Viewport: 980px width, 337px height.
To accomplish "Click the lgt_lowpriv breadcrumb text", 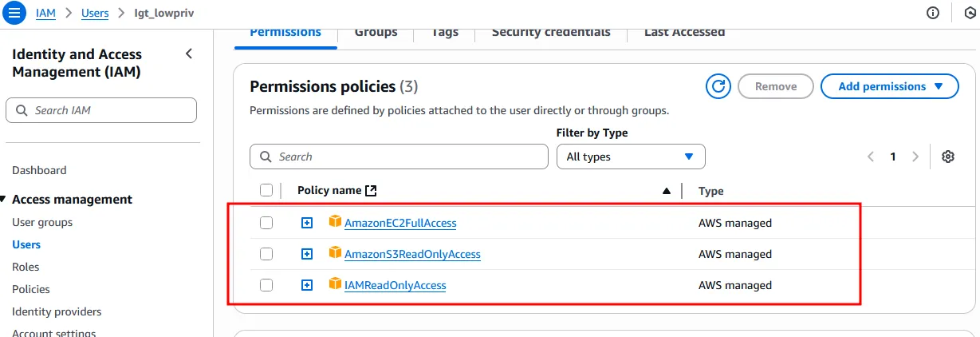I will tap(163, 14).
